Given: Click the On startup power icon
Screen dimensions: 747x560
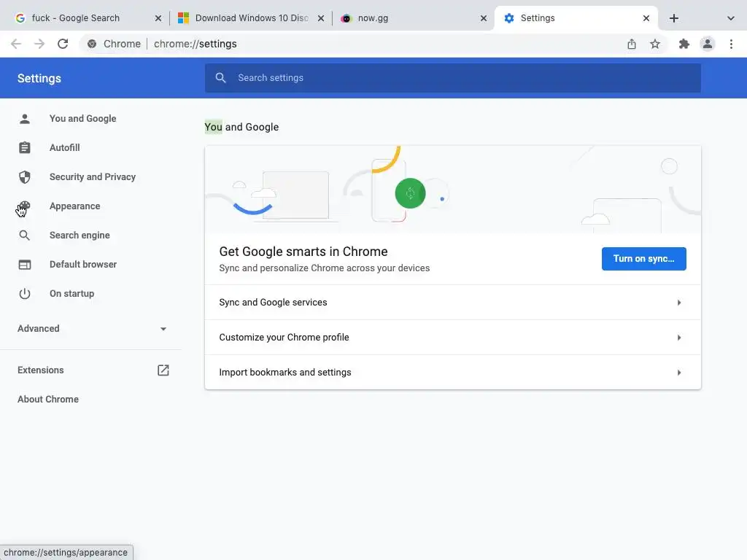Looking at the screenshot, I should (25, 293).
